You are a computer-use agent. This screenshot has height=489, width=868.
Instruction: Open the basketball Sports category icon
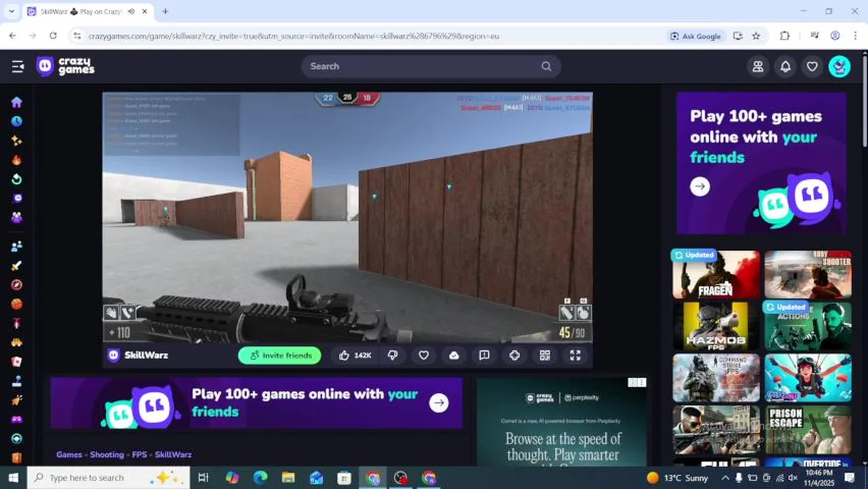(x=16, y=304)
